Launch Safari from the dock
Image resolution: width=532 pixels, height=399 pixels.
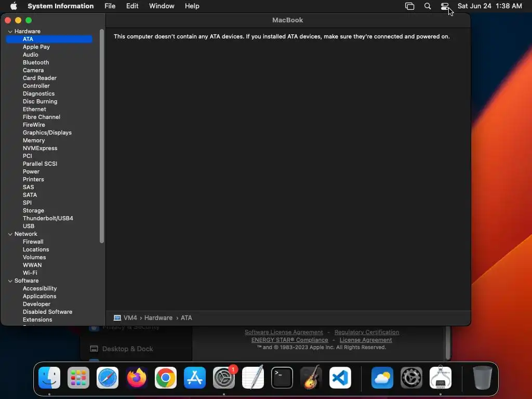tap(108, 378)
